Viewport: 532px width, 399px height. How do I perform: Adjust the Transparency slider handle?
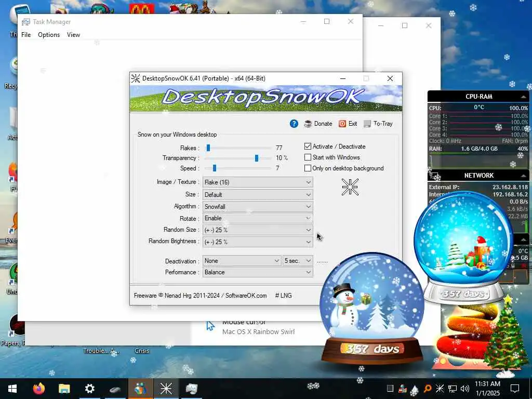coord(257,158)
